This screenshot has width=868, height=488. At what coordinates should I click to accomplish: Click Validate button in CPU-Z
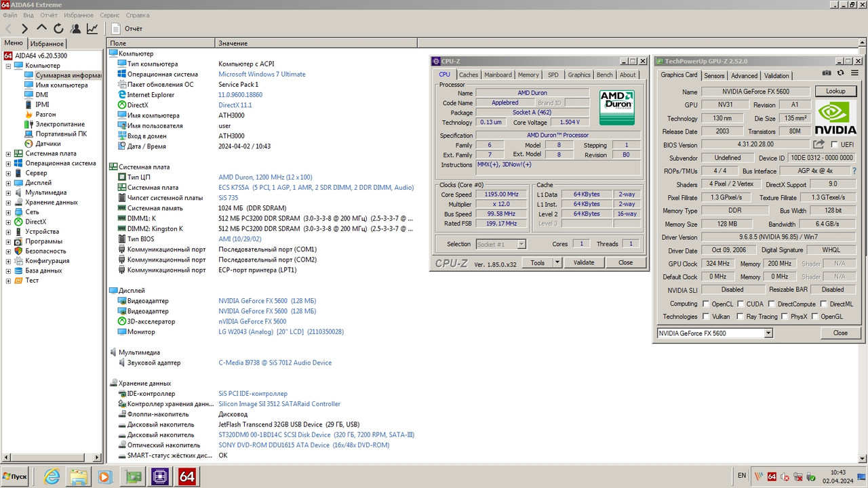coord(584,262)
